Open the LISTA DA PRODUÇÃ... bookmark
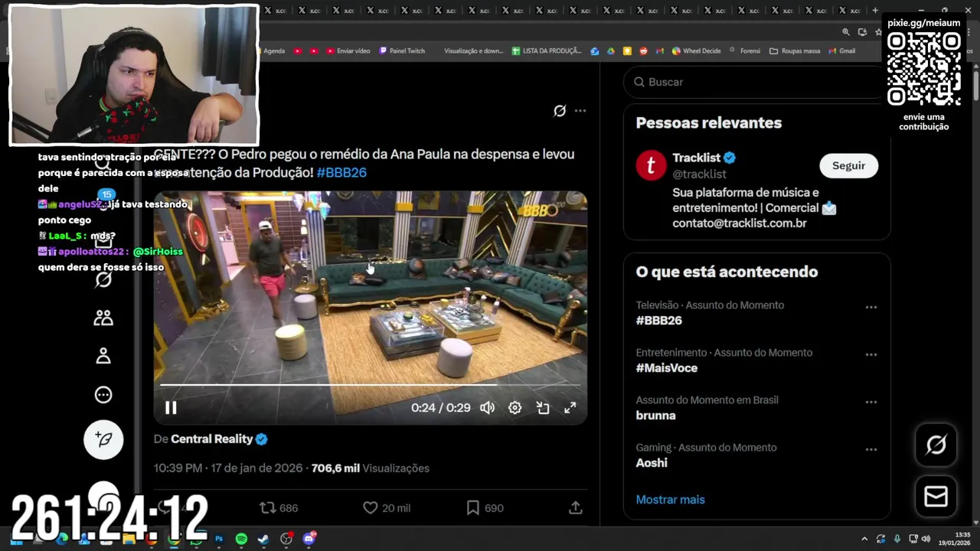Image resolution: width=980 pixels, height=551 pixels. (x=547, y=51)
